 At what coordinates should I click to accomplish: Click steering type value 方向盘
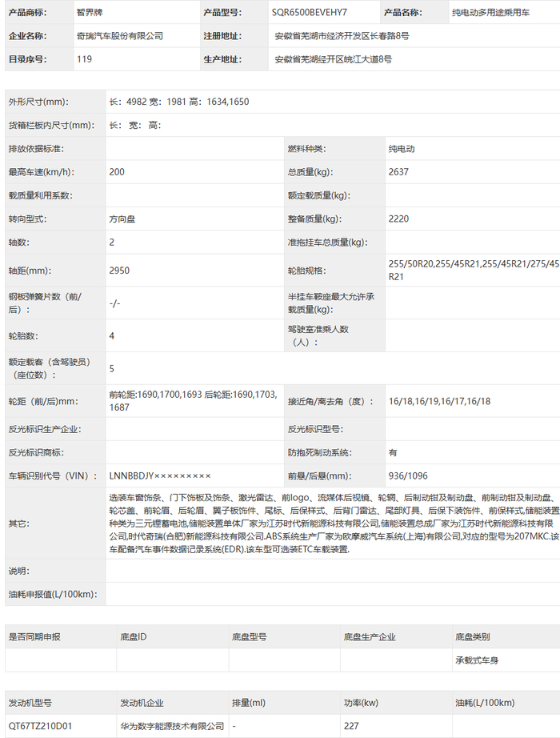(x=122, y=219)
